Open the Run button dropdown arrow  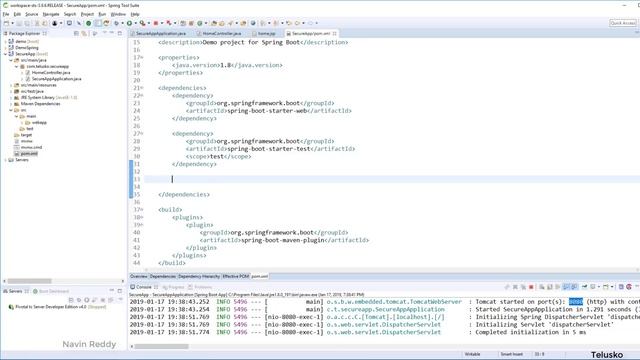tap(135, 23)
